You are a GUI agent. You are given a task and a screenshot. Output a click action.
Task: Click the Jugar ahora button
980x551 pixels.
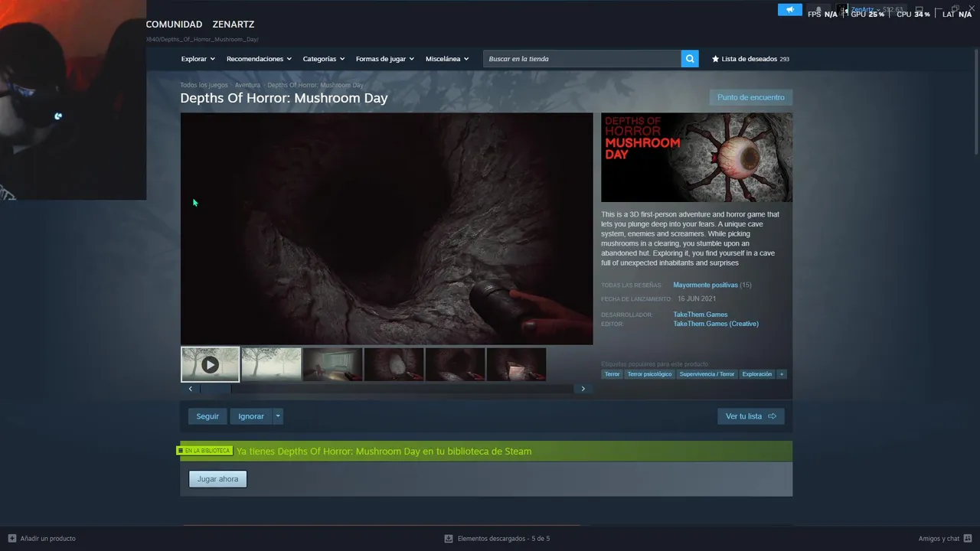click(217, 479)
